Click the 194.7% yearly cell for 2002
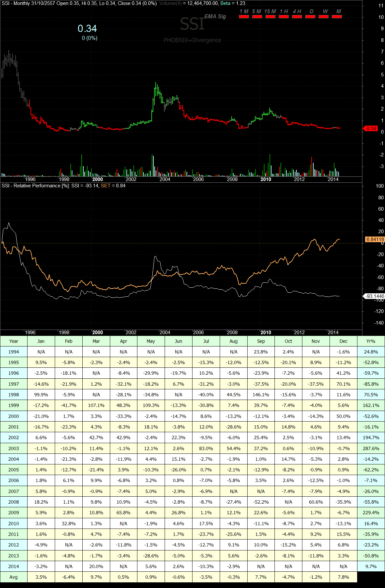The width and height of the screenshot is (385, 588). (x=371, y=438)
